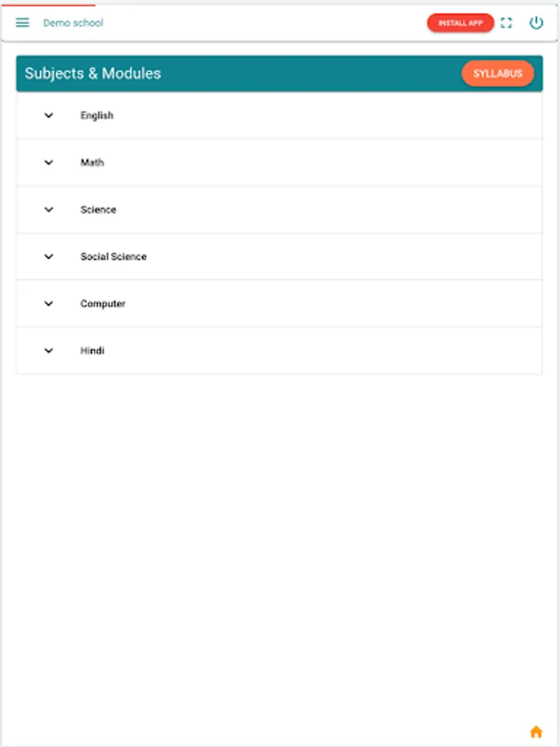Select the Science subject row label
The width and height of the screenshot is (560, 747).
(x=98, y=210)
